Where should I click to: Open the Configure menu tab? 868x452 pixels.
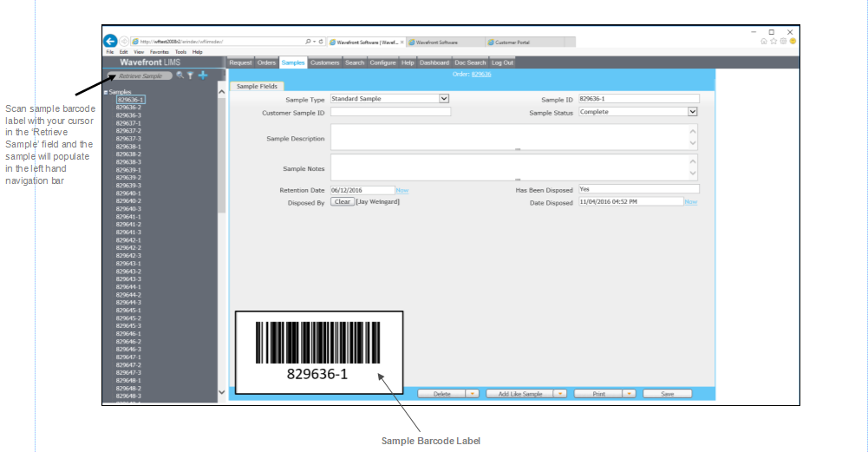383,62
